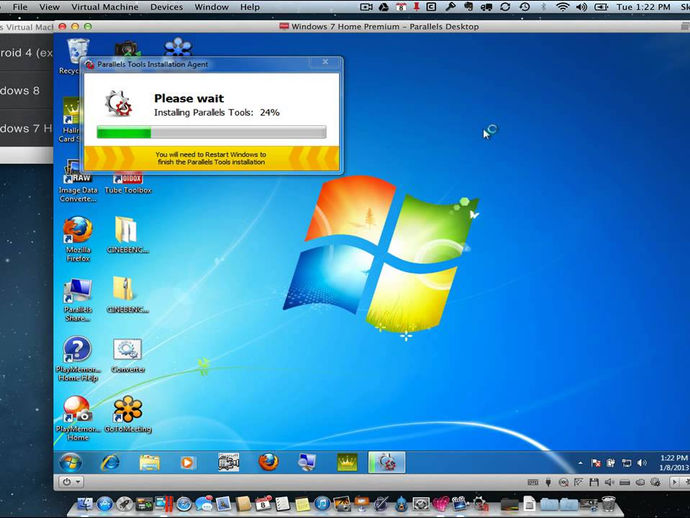Open Time Machine menu bar icon

[525, 7]
